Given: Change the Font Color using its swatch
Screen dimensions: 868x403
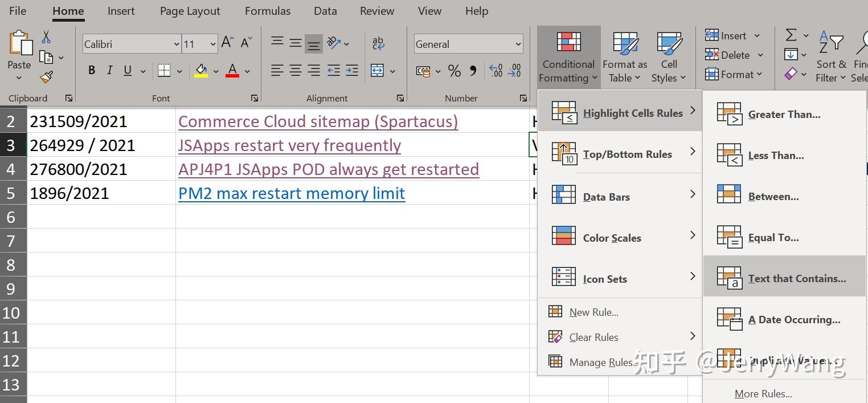Looking at the screenshot, I should coord(232,71).
